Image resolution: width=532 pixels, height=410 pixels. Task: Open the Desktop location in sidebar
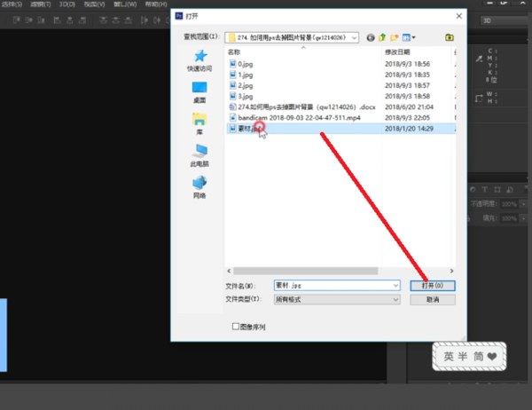199,88
